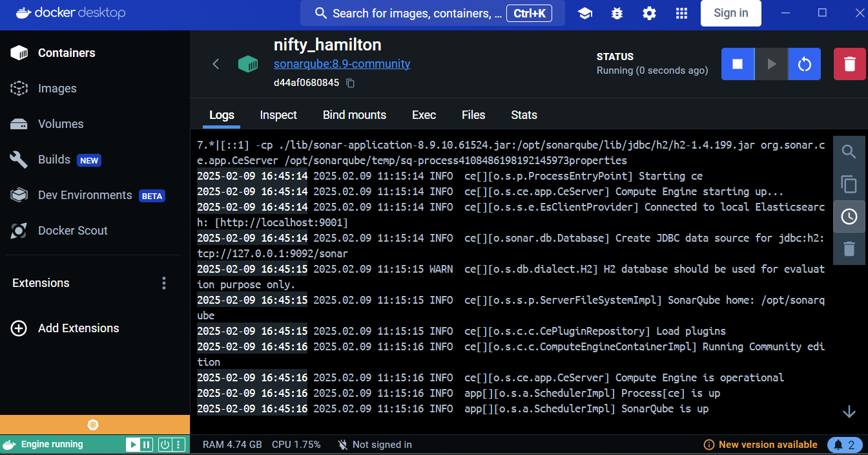Switch to the Logs tab

[222, 115]
